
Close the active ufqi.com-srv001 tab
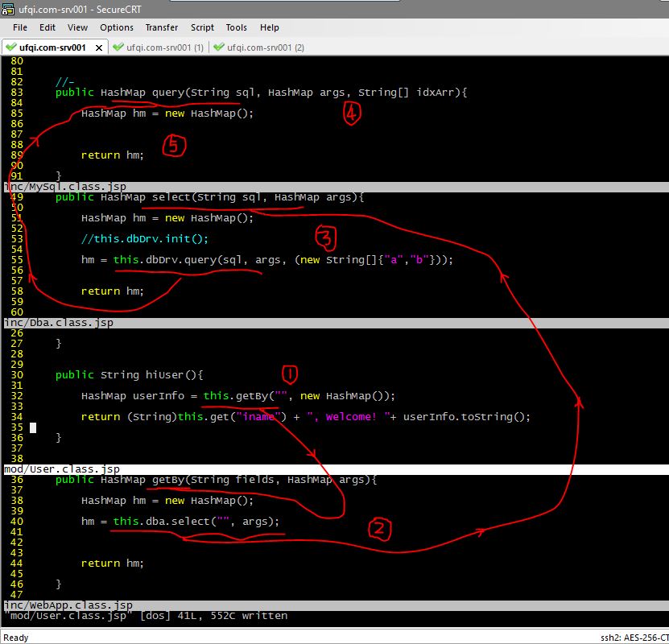[x=99, y=47]
